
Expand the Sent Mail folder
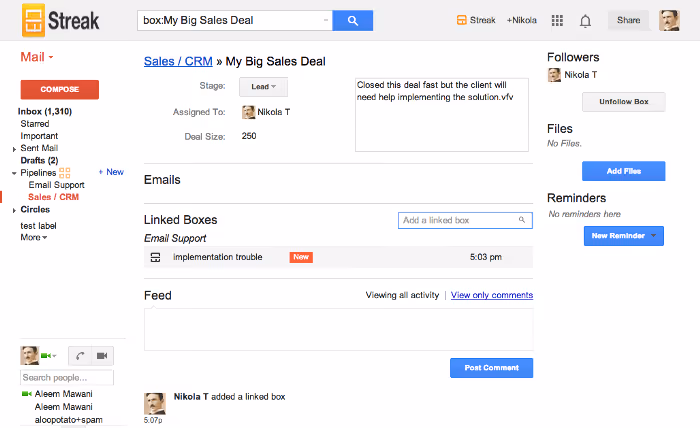(14, 150)
